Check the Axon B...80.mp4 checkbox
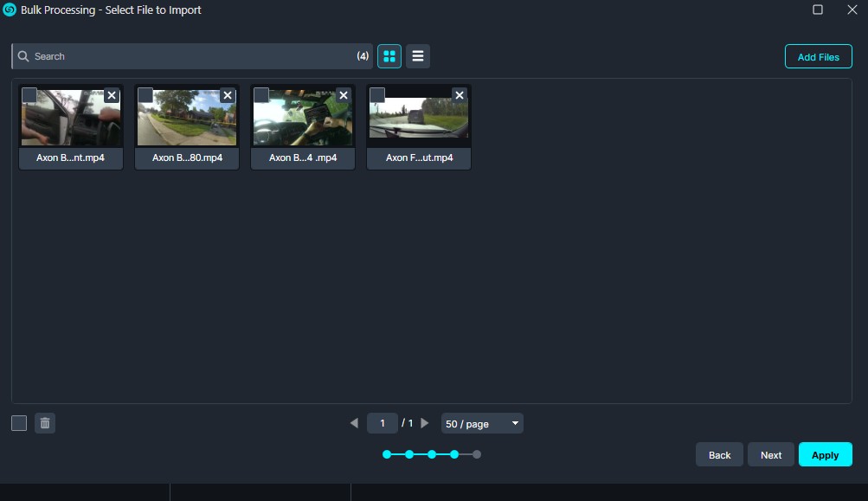The image size is (868, 501). (145, 95)
